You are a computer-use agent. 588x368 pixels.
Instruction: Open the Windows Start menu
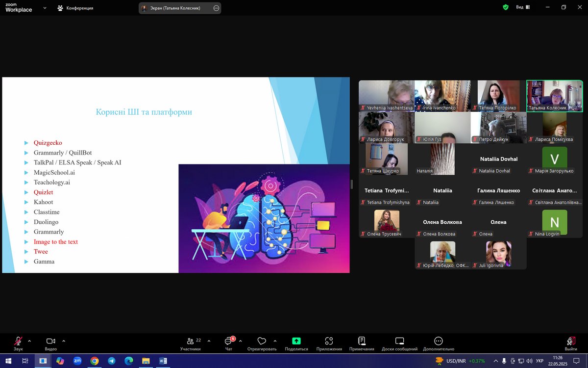[x=8, y=361]
